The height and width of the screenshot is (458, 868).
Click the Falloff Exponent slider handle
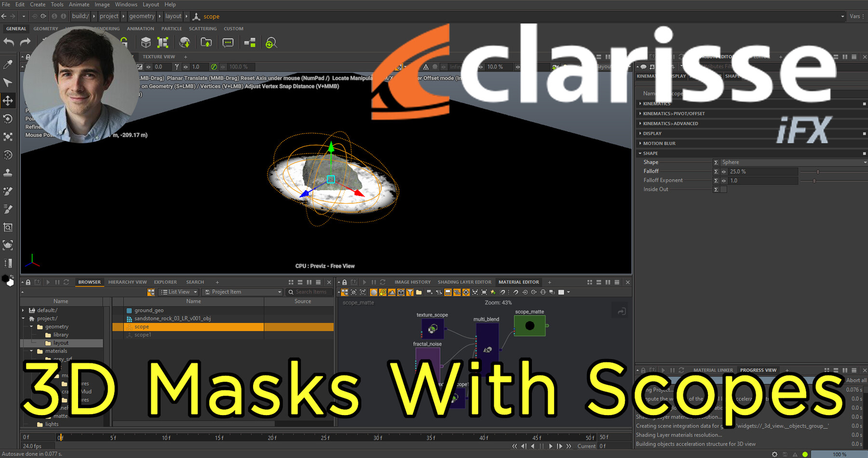pyautogui.click(x=814, y=180)
